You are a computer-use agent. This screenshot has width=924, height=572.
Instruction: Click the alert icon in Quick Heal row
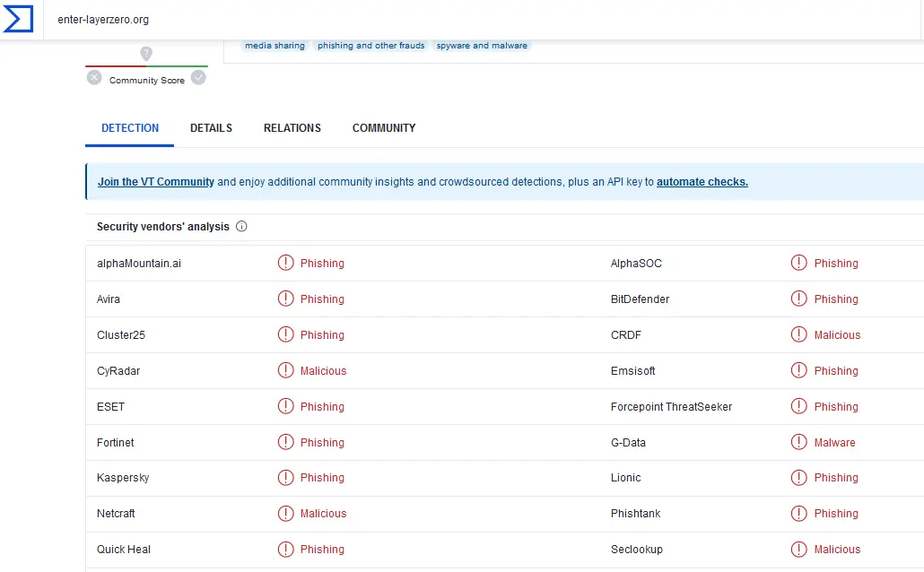coord(286,550)
